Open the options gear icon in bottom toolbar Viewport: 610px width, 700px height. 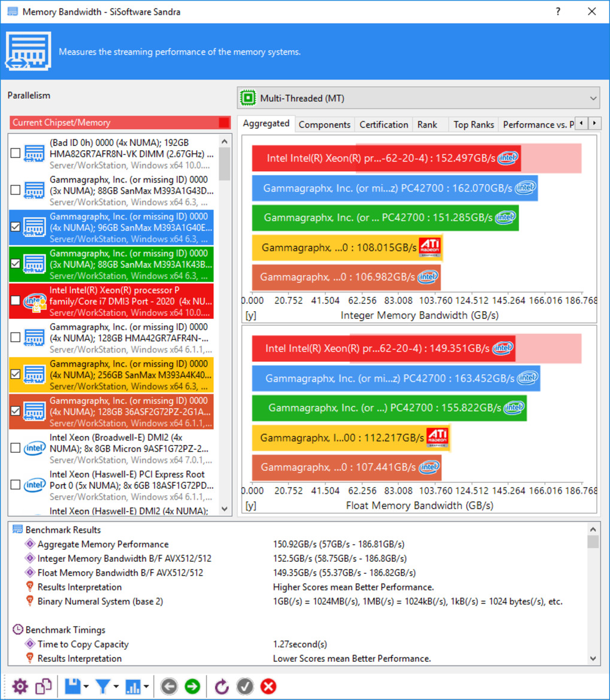pyautogui.click(x=20, y=686)
